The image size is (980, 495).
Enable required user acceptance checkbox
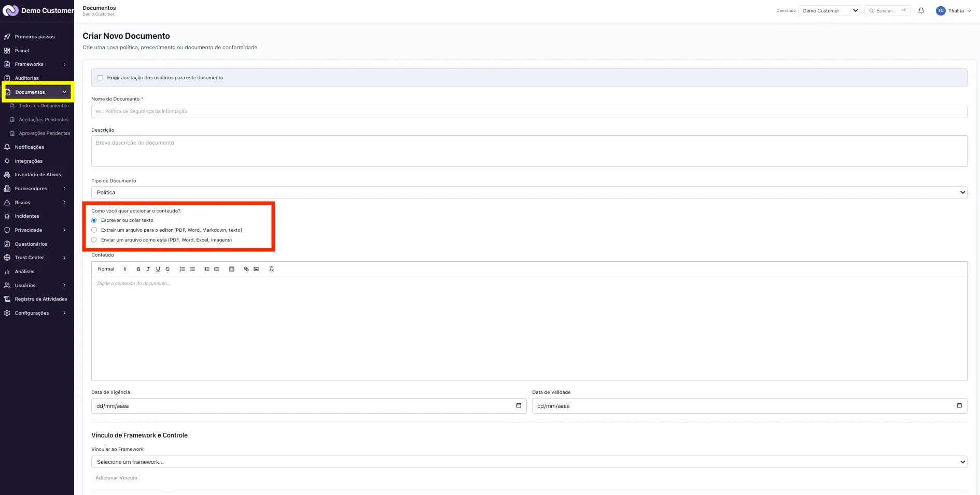[101, 78]
